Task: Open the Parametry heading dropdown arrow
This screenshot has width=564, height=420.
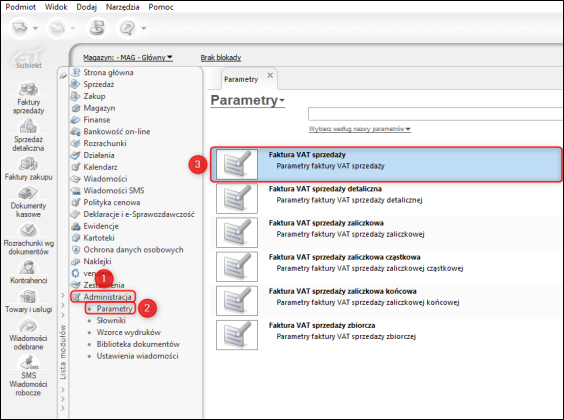Action: (282, 101)
